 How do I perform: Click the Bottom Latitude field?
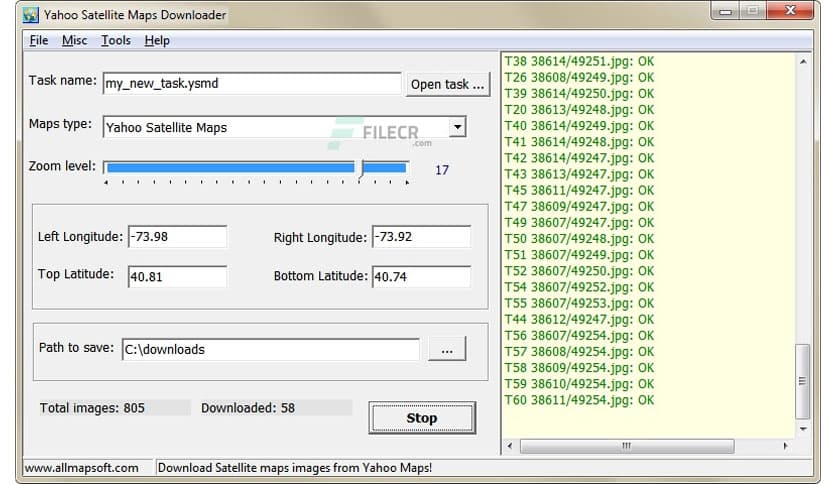pos(421,277)
